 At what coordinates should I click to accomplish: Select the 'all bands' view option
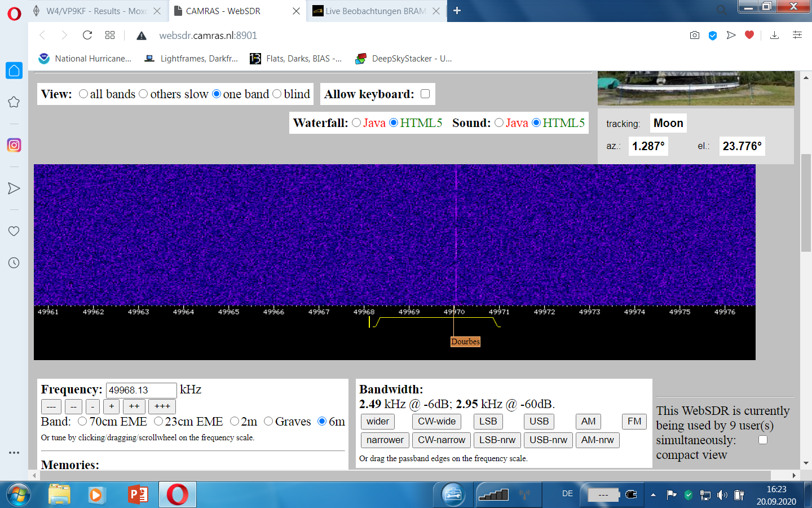pyautogui.click(x=83, y=94)
